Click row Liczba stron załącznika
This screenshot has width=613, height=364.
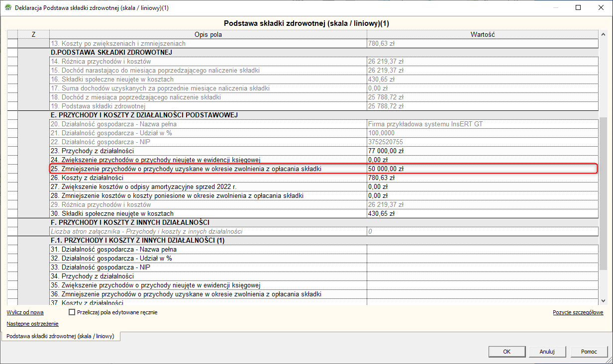coord(208,231)
